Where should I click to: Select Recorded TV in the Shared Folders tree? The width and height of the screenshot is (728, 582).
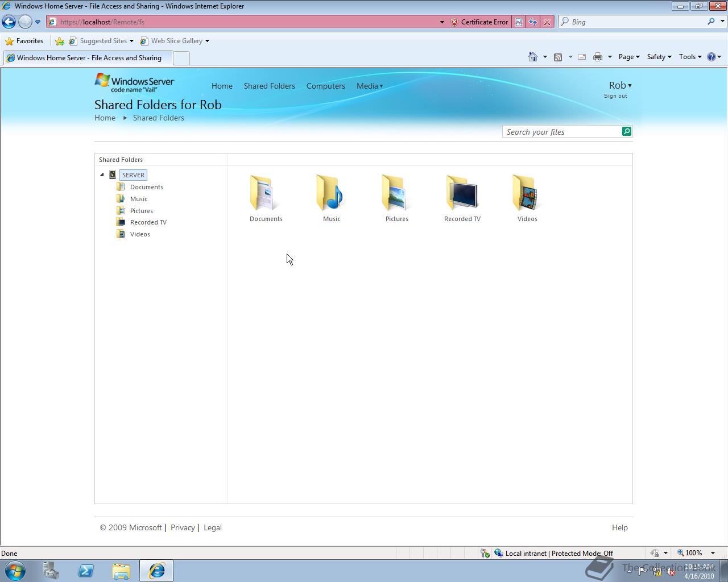(148, 222)
